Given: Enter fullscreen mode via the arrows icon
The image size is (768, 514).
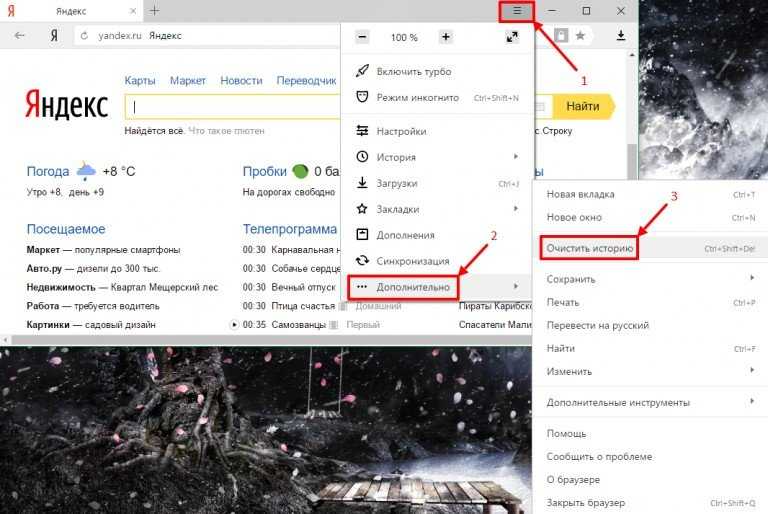Looking at the screenshot, I should click(512, 37).
